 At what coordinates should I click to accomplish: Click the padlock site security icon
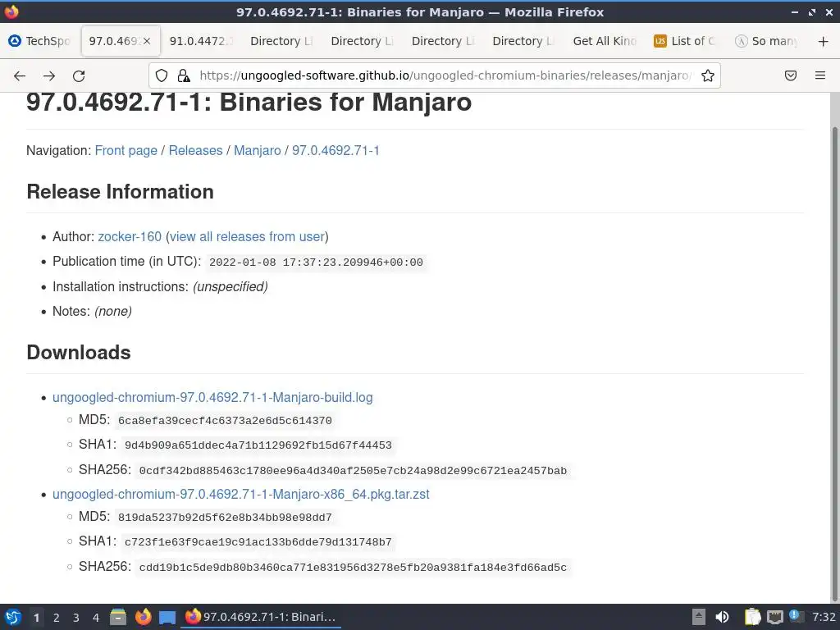tap(184, 75)
